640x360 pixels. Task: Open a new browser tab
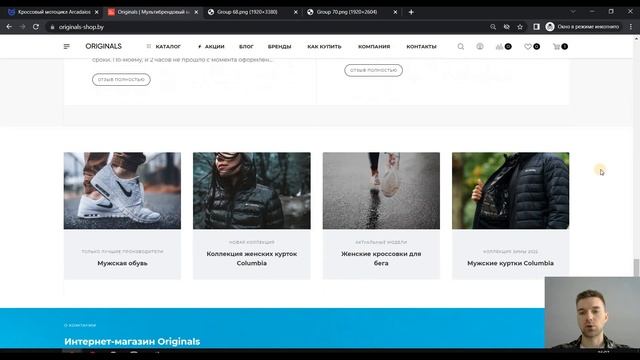(x=411, y=12)
